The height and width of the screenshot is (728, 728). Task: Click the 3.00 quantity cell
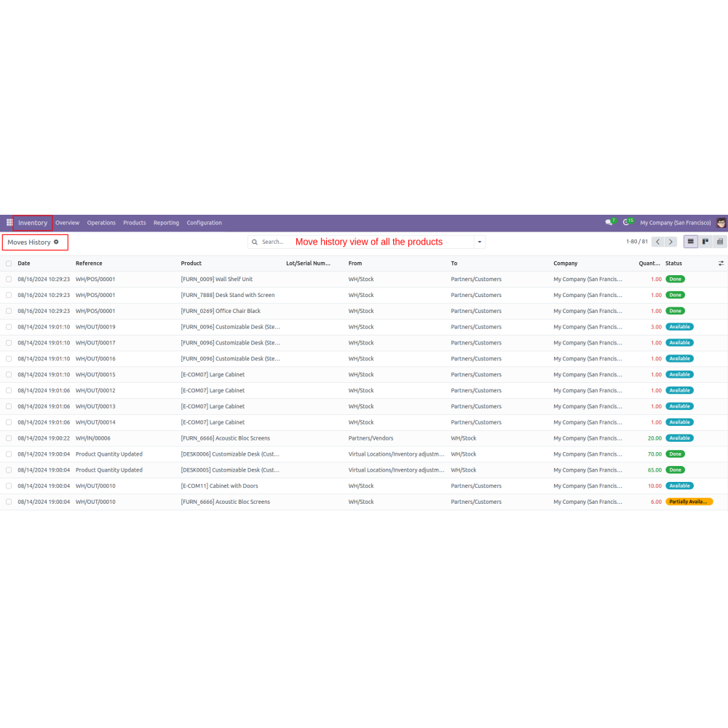[656, 327]
